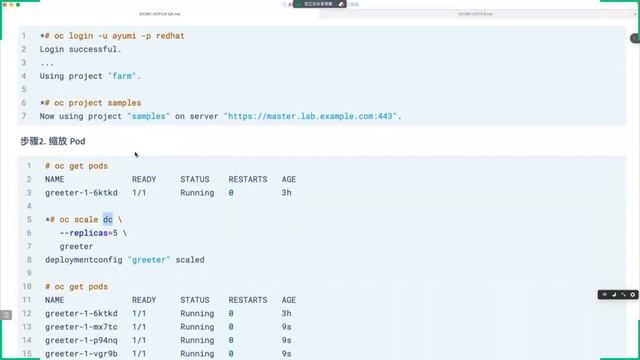Click the AGE header on line 2
The width and height of the screenshot is (640, 360).
[x=289, y=180]
